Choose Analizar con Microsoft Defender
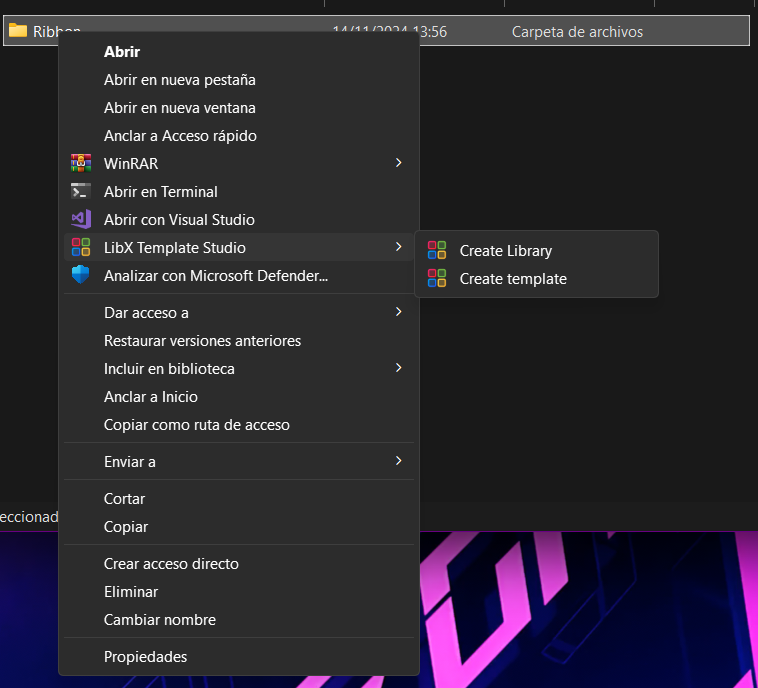The height and width of the screenshot is (688, 758). [239, 276]
